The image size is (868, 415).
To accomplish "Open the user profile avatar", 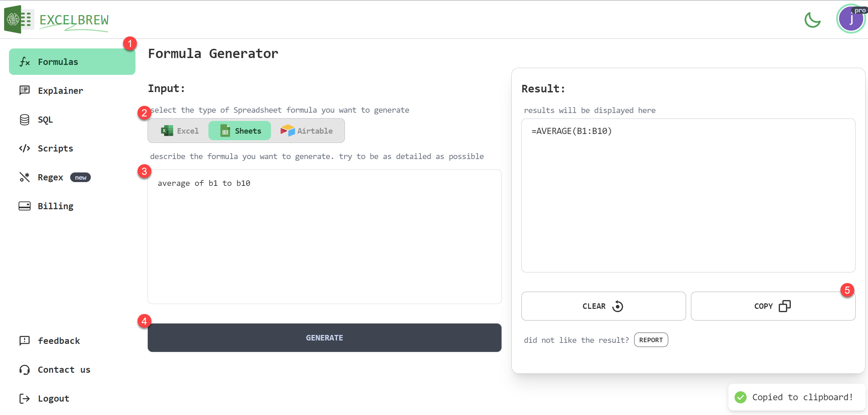I will pos(850,19).
